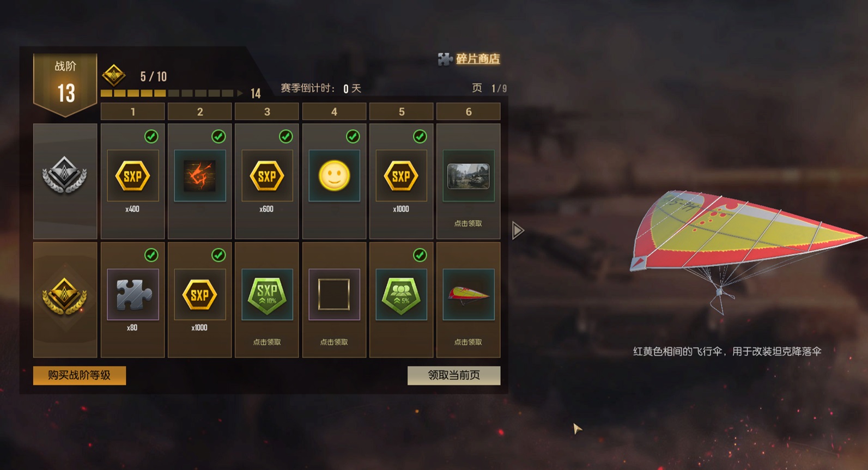Click the checkmark above puzzle piece reward
The image size is (868, 470).
[151, 255]
